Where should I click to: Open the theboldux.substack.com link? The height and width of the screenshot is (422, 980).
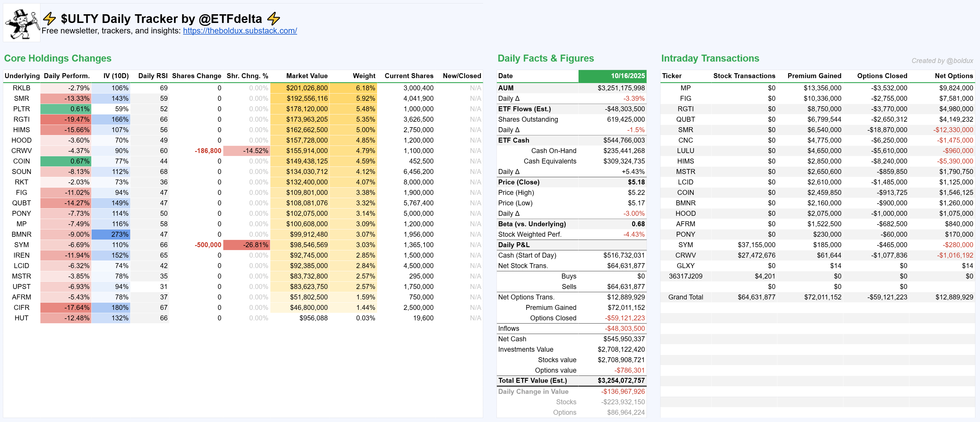click(x=240, y=31)
